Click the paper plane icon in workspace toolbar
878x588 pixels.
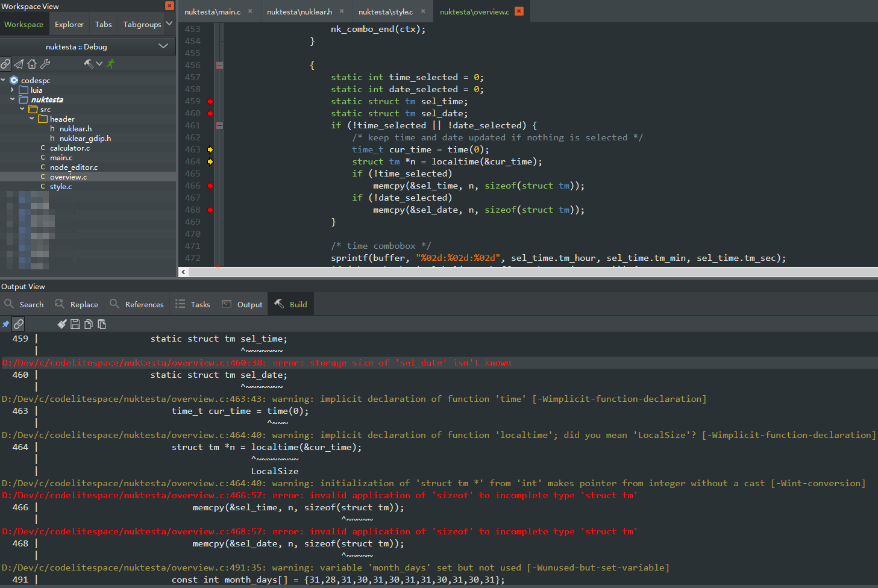click(18, 63)
